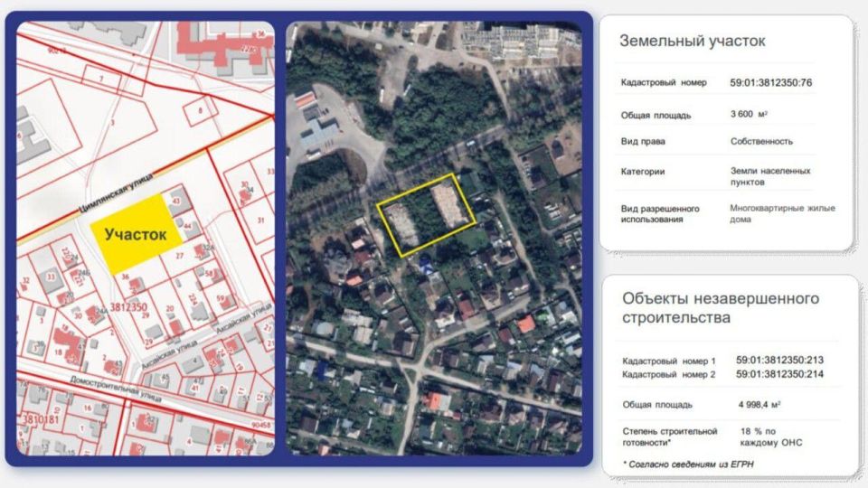This screenshot has height=488, width=868.
Task: Click the Объекты незавершенного строительства heading
Action: pos(720,307)
